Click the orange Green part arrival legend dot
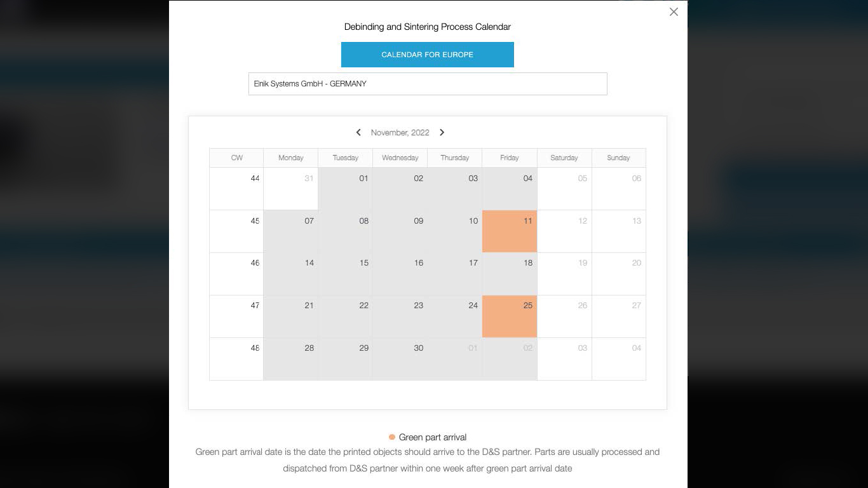The width and height of the screenshot is (868, 488). pyautogui.click(x=392, y=437)
